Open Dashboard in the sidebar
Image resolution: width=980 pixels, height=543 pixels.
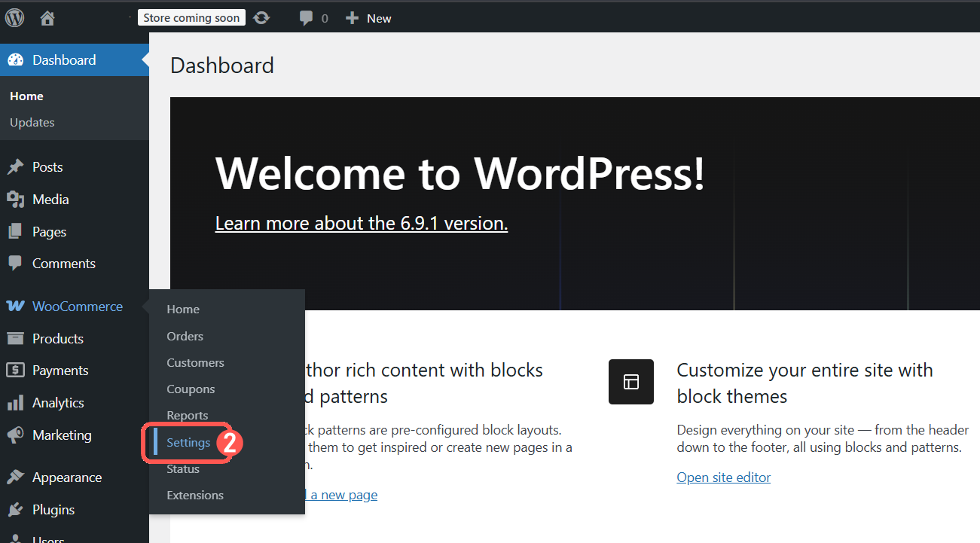point(64,60)
